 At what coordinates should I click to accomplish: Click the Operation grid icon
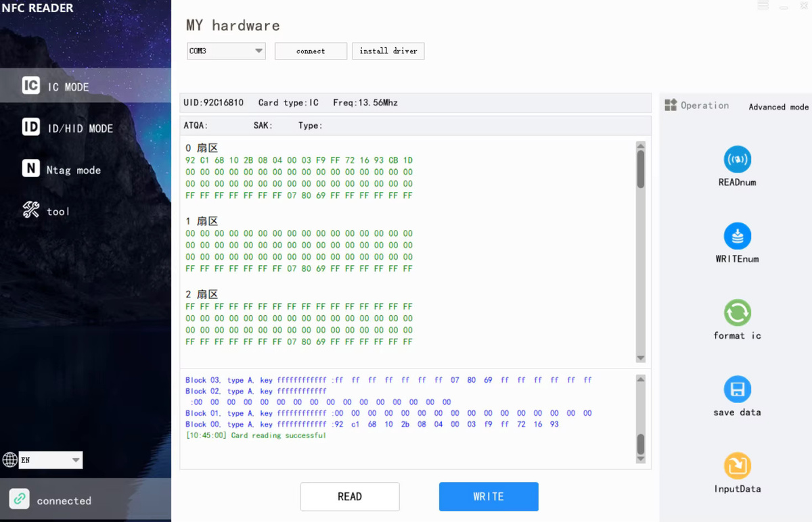[671, 105]
